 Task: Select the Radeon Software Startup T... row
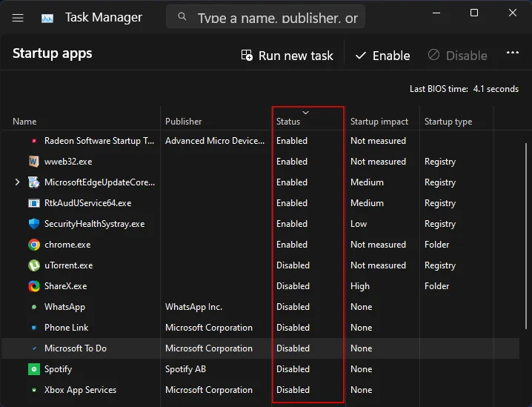99,141
